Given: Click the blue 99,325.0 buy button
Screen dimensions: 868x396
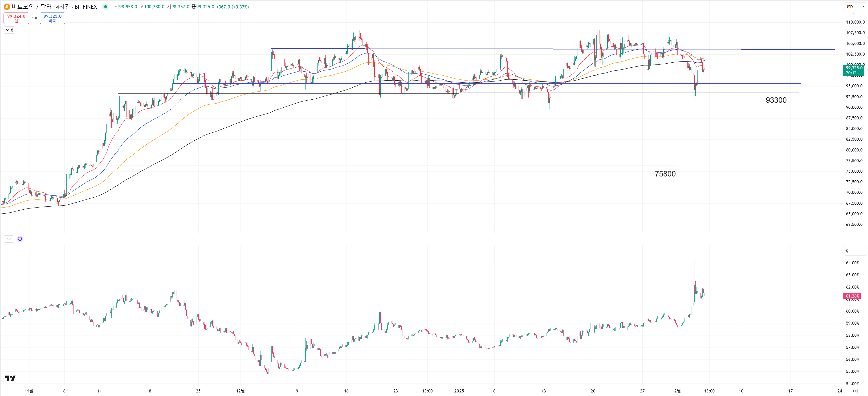Looking at the screenshot, I should point(52,18).
